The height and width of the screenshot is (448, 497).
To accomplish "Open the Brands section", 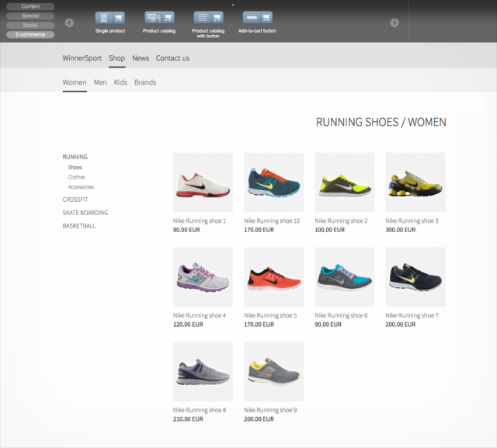I will click(x=145, y=82).
